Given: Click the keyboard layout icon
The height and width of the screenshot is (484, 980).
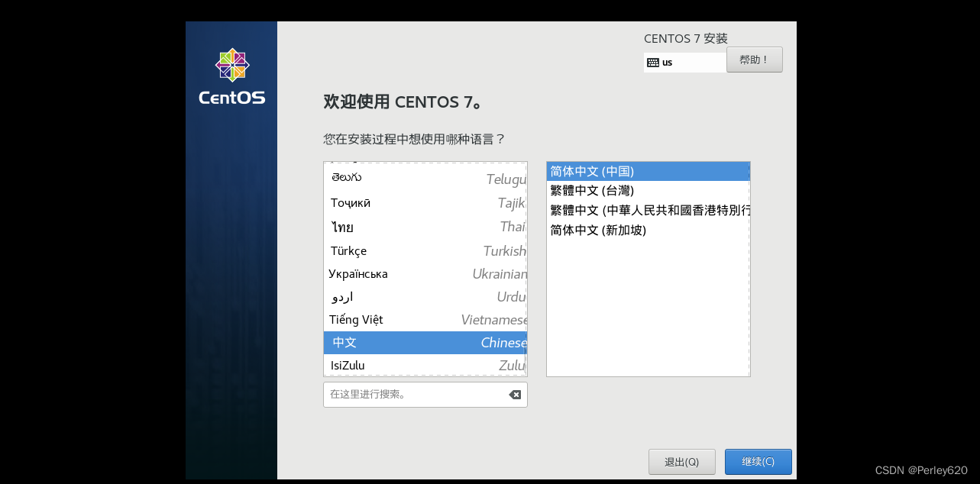Looking at the screenshot, I should (x=652, y=63).
